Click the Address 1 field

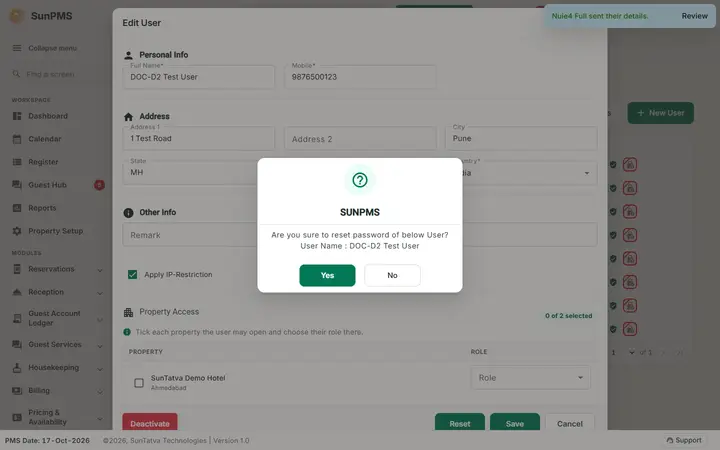coord(199,138)
